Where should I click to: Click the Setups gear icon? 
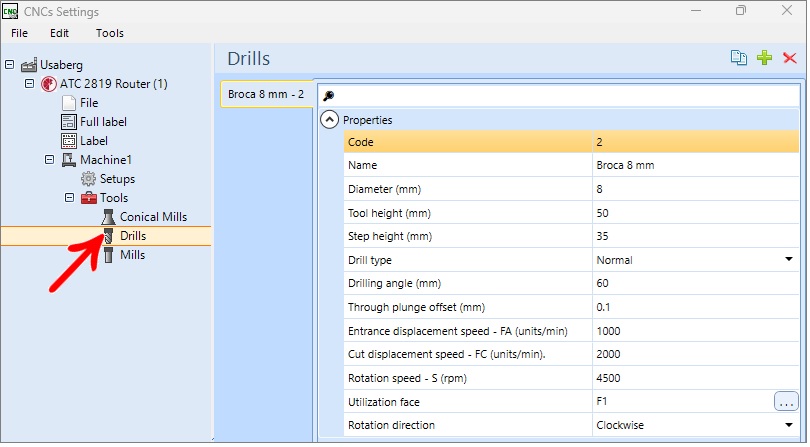pos(88,179)
